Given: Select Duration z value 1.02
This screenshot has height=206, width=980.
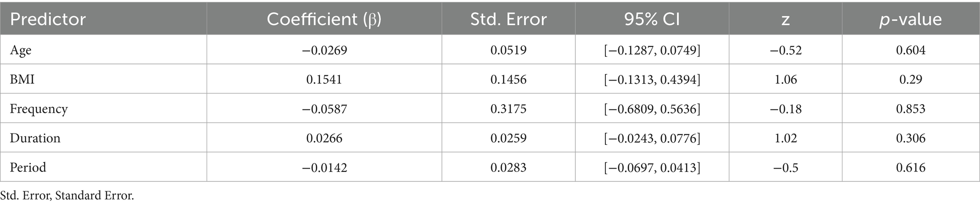Looking at the screenshot, I should pos(785,138).
